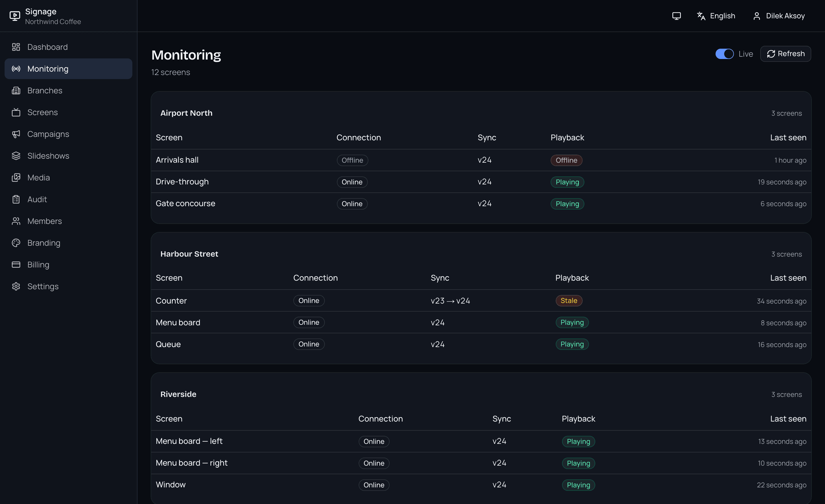Click the Billing card icon
This screenshot has height=504, width=825.
coord(16,264)
